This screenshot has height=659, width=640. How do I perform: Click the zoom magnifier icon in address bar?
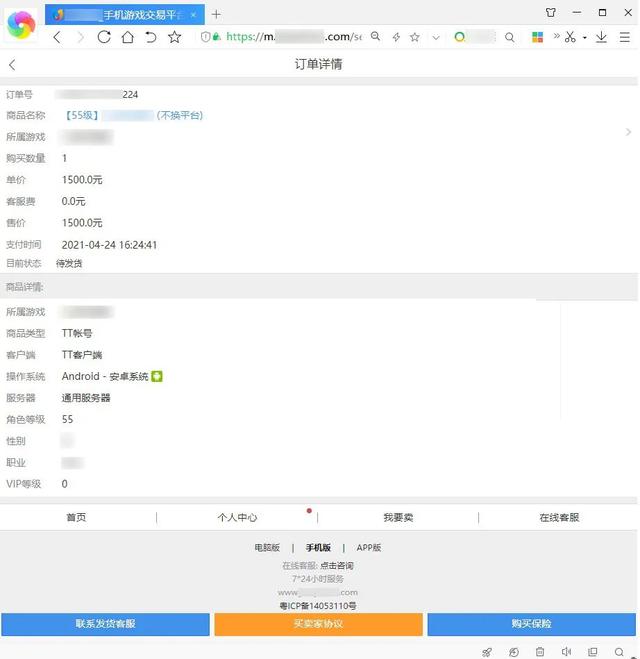pyautogui.click(x=375, y=37)
